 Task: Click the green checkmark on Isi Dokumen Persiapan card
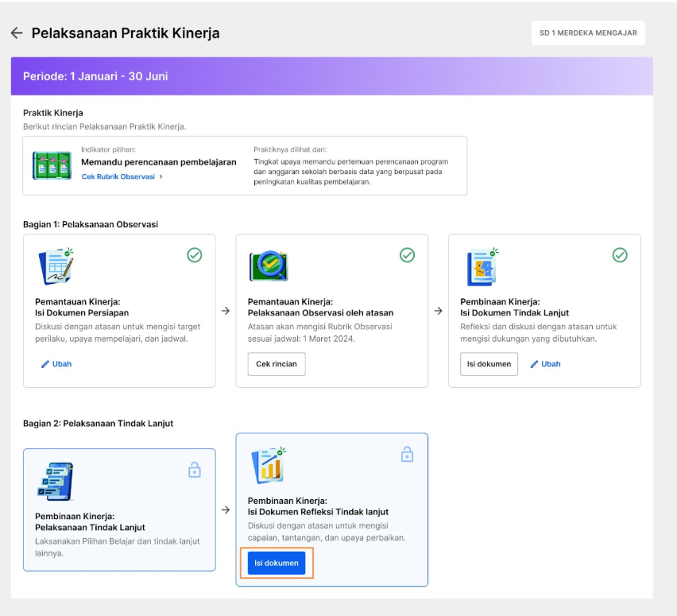click(195, 255)
